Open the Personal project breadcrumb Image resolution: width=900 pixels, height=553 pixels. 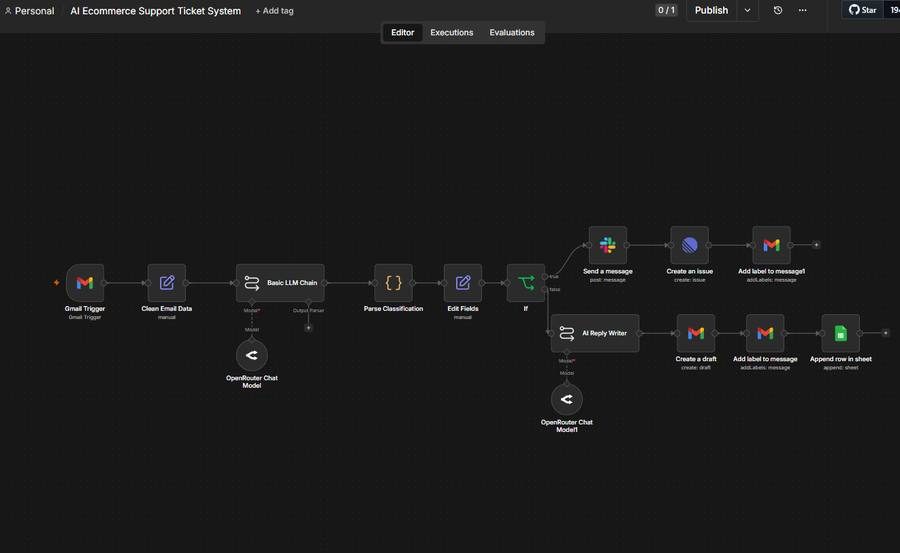coord(34,11)
